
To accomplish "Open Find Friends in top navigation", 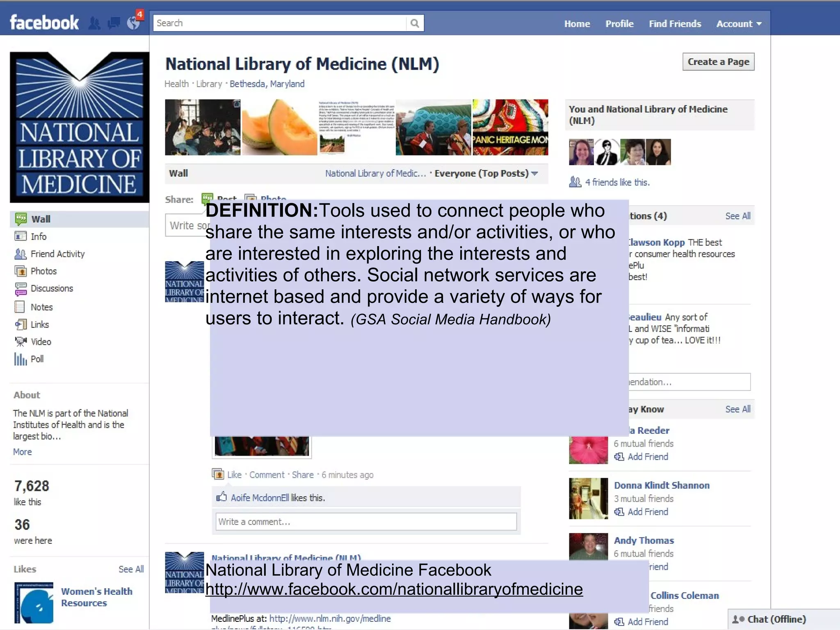I will pyautogui.click(x=675, y=24).
